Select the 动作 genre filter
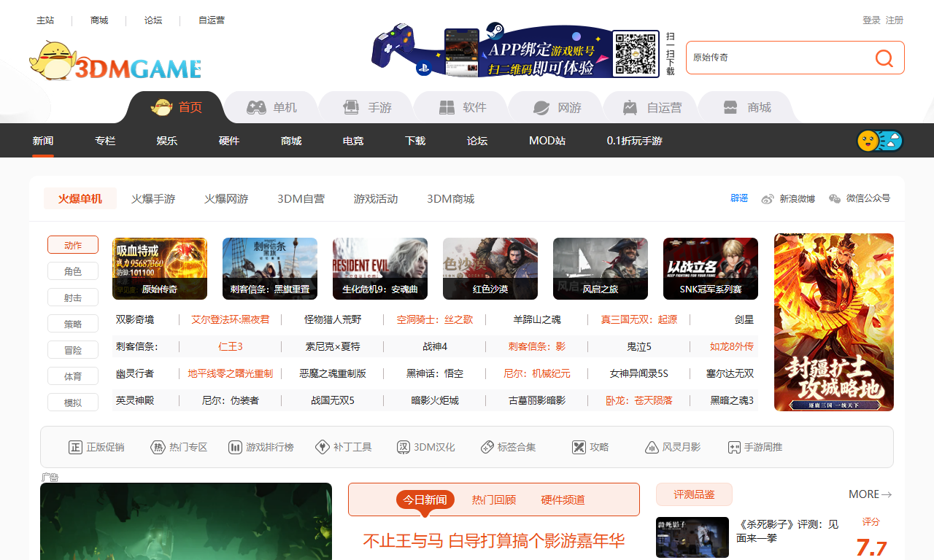The height and width of the screenshot is (560, 934). (73, 245)
